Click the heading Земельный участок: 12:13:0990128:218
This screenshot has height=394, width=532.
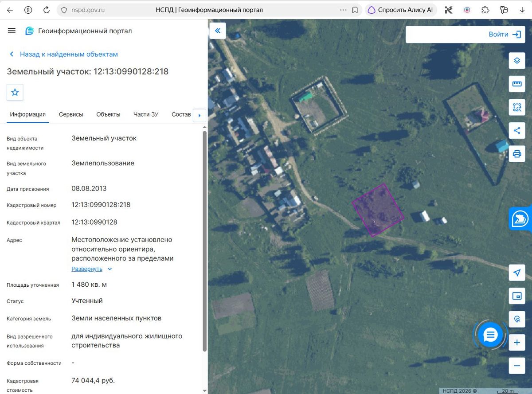[88, 71]
